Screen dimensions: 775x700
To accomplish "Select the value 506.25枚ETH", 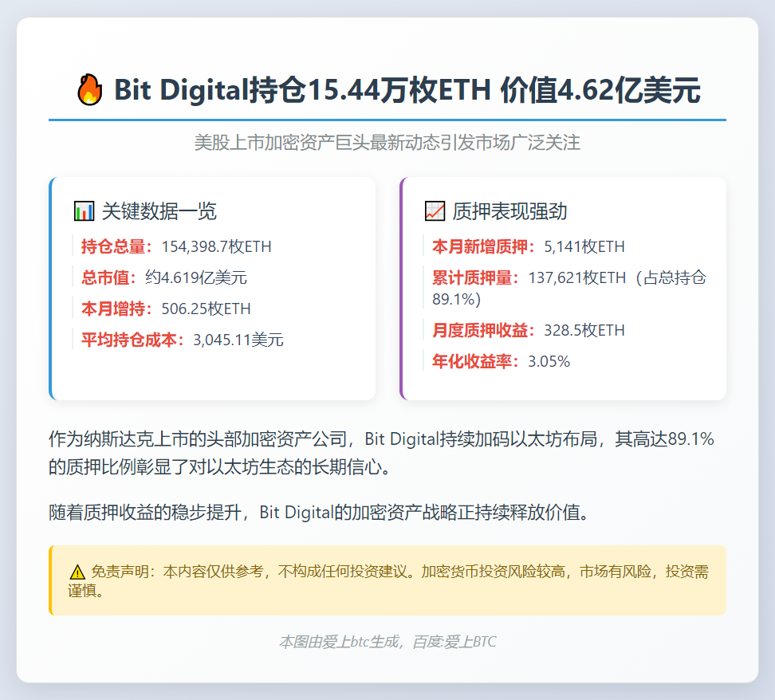I will point(206,309).
